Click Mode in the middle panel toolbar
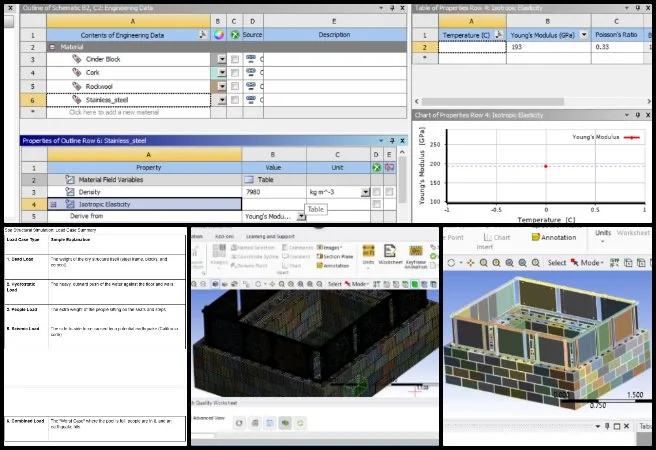Screen dimensions: 656x450 (x=359, y=284)
